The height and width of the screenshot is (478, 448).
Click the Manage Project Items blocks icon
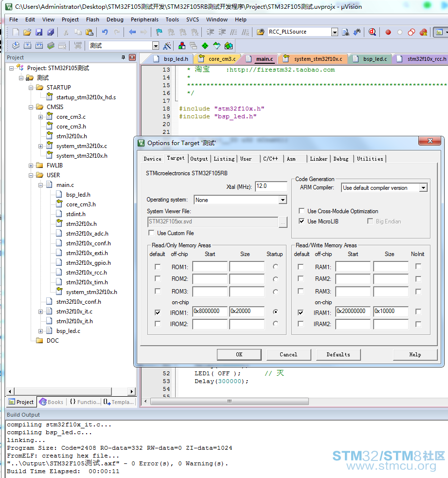tap(182, 46)
